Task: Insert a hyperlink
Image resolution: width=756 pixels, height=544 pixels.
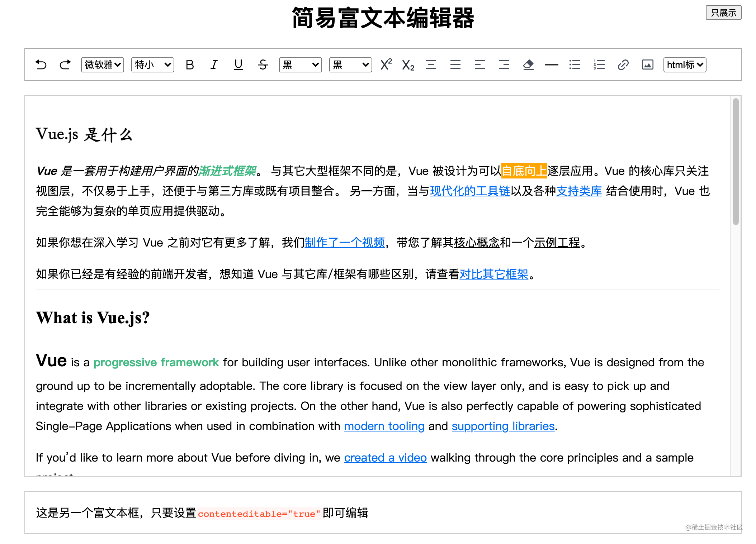Action: (x=623, y=65)
